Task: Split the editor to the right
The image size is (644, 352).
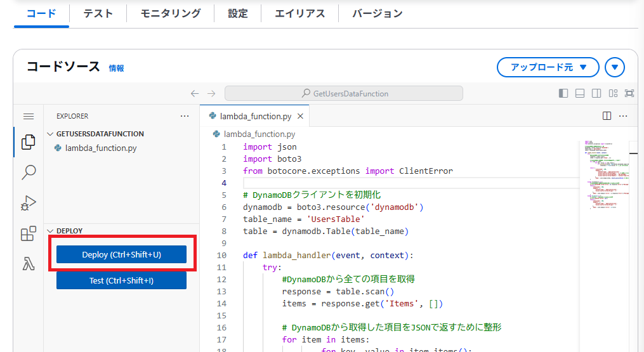Action: tap(607, 116)
